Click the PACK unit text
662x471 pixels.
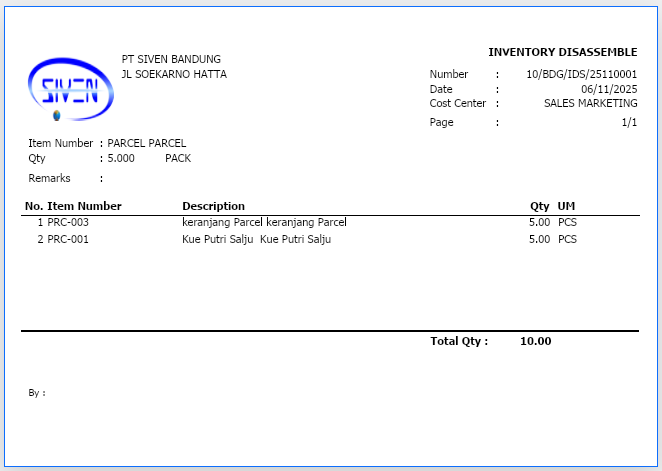(x=178, y=158)
